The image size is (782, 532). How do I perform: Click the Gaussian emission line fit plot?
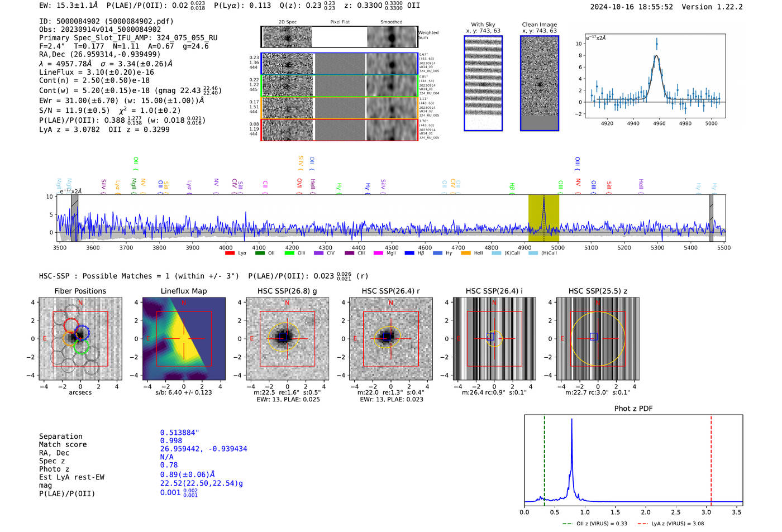pos(655,76)
